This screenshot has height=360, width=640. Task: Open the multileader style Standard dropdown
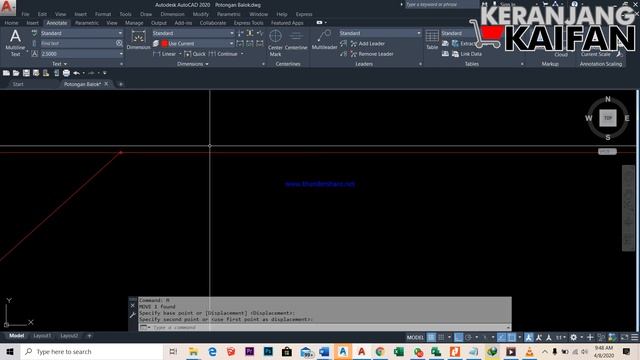[419, 33]
